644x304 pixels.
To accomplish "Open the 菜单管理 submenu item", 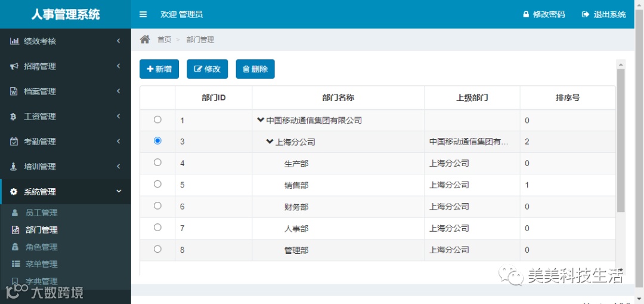I will [x=42, y=264].
